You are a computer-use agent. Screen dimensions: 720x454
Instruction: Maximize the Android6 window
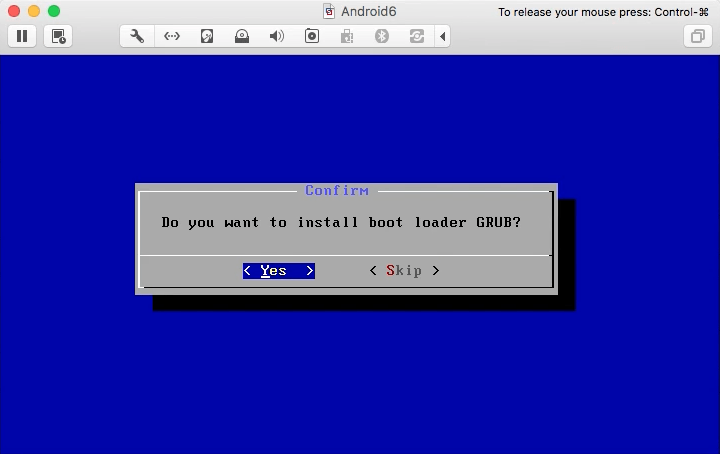pos(54,11)
